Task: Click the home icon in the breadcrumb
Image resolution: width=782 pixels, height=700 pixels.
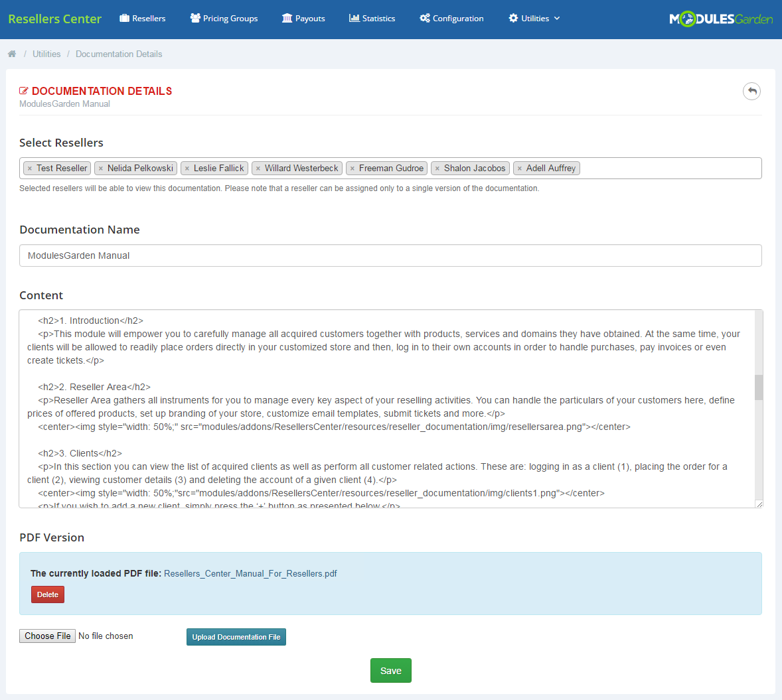Action: point(11,54)
